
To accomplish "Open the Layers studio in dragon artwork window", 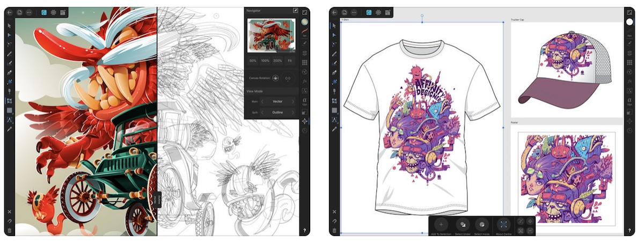I will [304, 53].
